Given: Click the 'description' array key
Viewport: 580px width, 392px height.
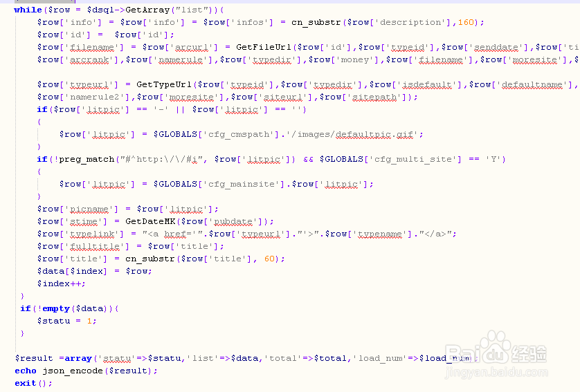Looking at the screenshot, I should coord(410,23).
